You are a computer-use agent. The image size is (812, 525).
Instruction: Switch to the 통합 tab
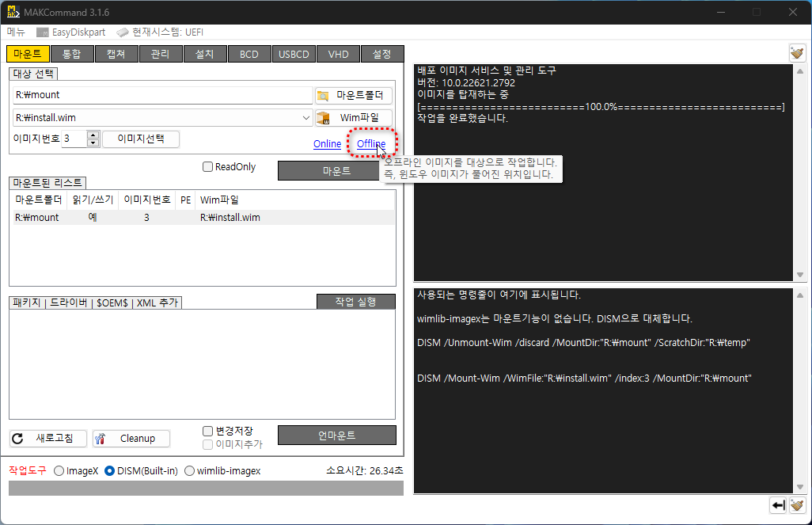[71, 54]
